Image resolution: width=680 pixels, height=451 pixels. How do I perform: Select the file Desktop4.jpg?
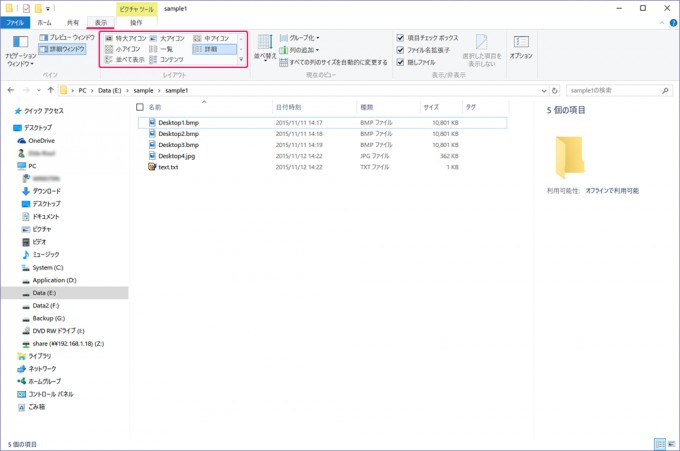coord(177,156)
